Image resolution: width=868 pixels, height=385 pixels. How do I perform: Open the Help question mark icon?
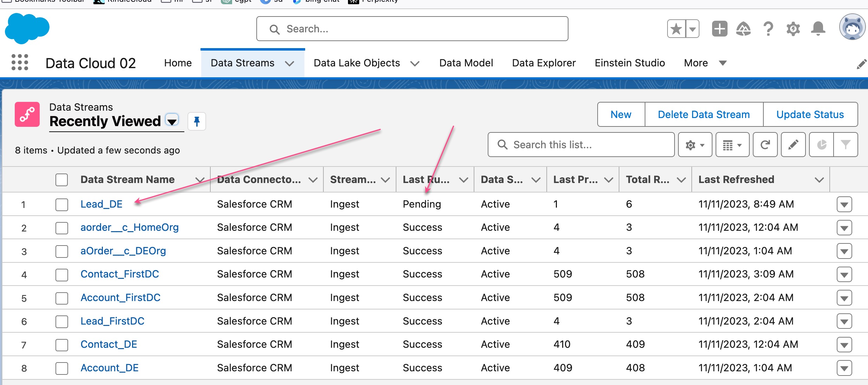tap(768, 29)
